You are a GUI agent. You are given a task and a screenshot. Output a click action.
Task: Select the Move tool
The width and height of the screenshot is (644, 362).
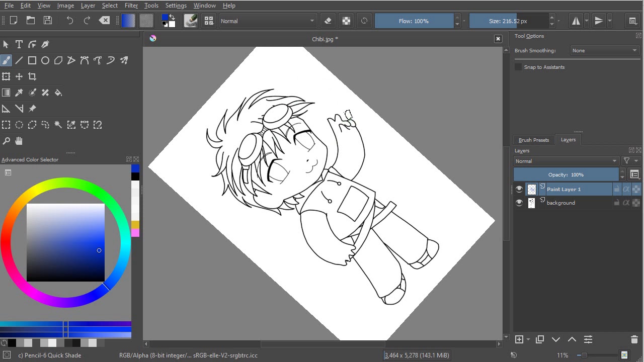[19, 76]
